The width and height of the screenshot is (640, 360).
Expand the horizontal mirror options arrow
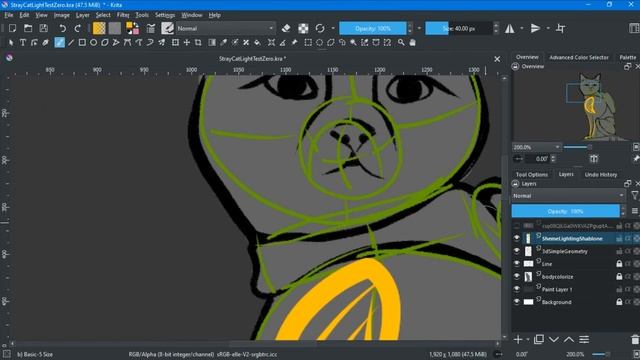click(522, 28)
